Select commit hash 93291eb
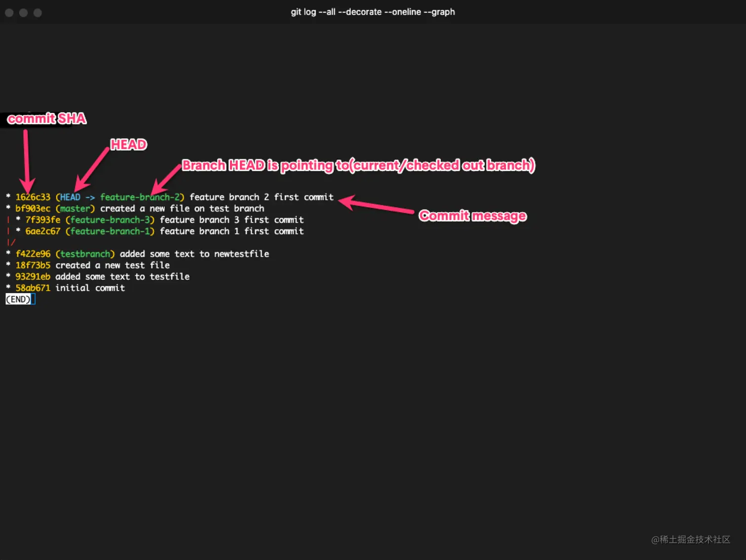 (x=33, y=277)
